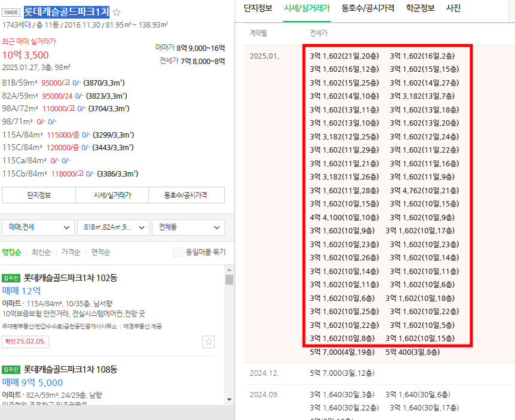Click the 2024.09. contract month cell

[264, 395]
